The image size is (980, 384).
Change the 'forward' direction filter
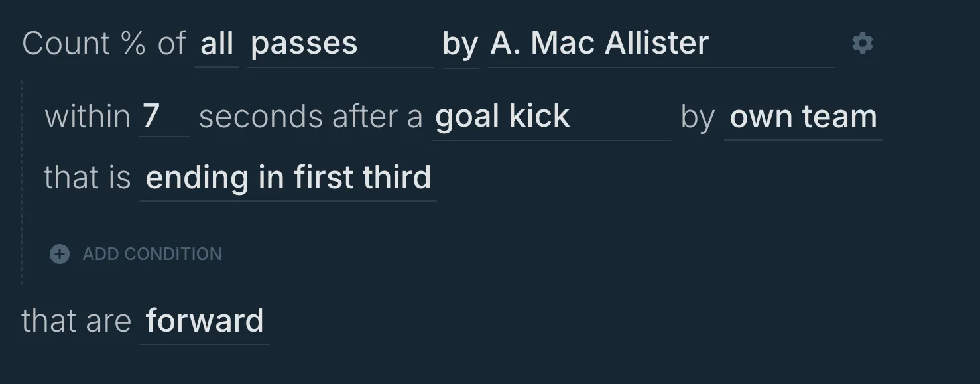(x=204, y=322)
